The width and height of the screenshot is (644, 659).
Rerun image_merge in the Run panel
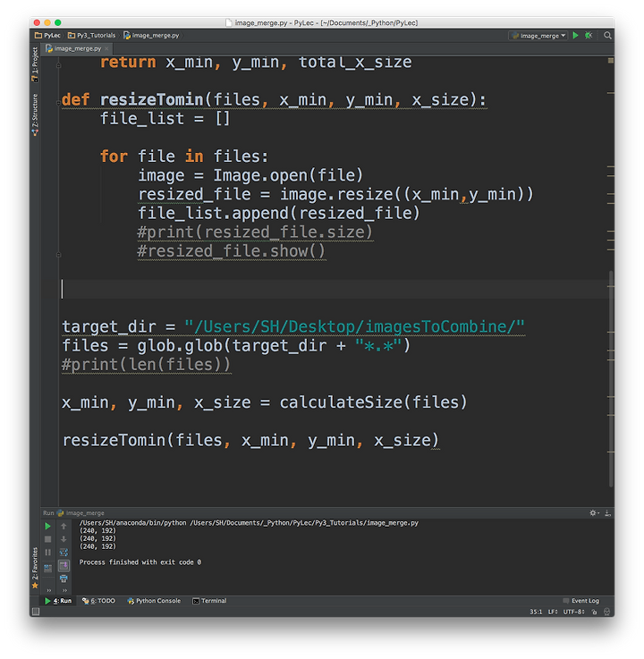tap(47, 526)
